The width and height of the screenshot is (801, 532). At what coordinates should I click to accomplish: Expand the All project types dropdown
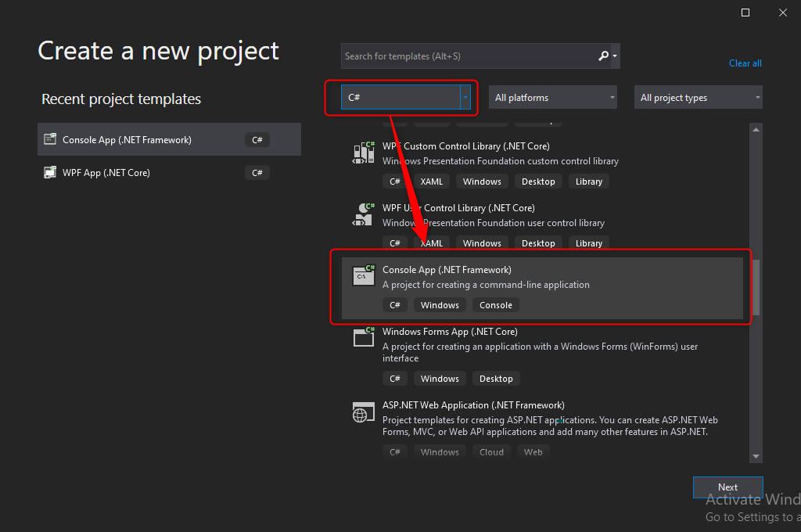tap(757, 98)
